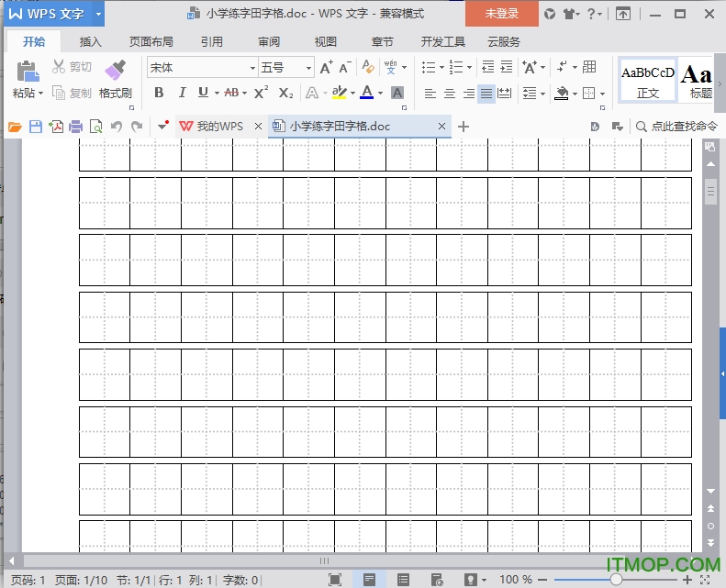Print document with printer icon
Image resolution: width=726 pixels, height=588 pixels.
tap(75, 127)
